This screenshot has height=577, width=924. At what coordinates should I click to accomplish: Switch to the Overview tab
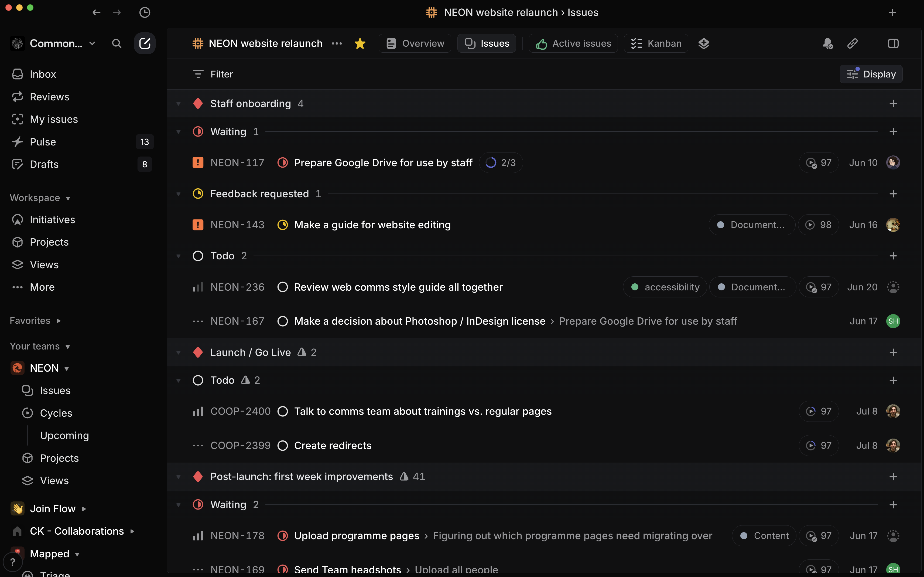(415, 43)
